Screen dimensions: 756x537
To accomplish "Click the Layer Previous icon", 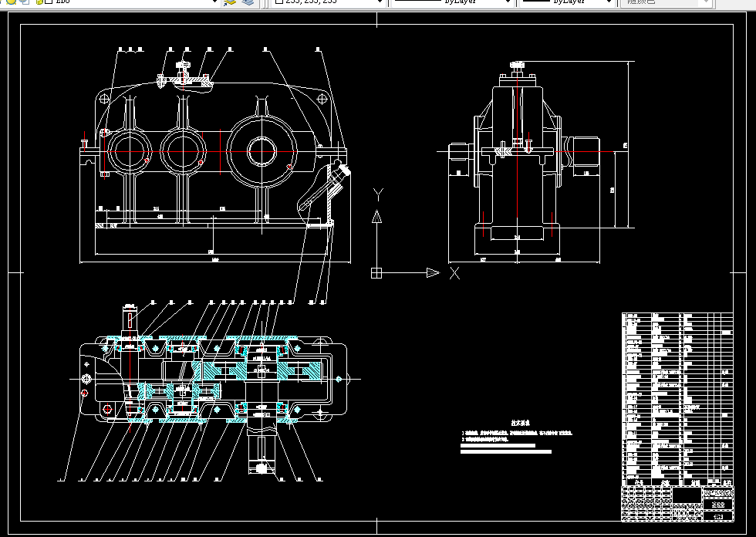I will coord(248,2).
